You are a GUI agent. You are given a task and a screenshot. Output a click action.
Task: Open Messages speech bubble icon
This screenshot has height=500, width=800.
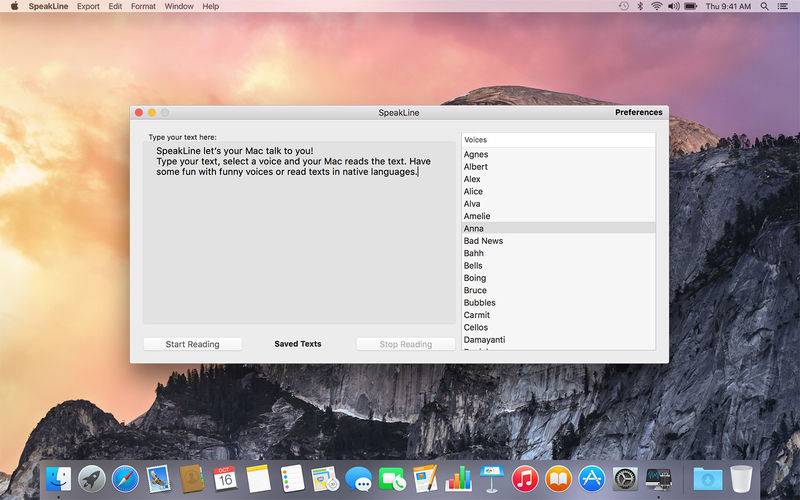[x=358, y=479]
